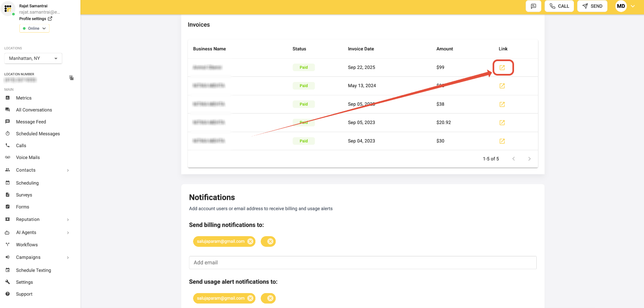Click the May 13, 2024 invoice date

[362, 86]
